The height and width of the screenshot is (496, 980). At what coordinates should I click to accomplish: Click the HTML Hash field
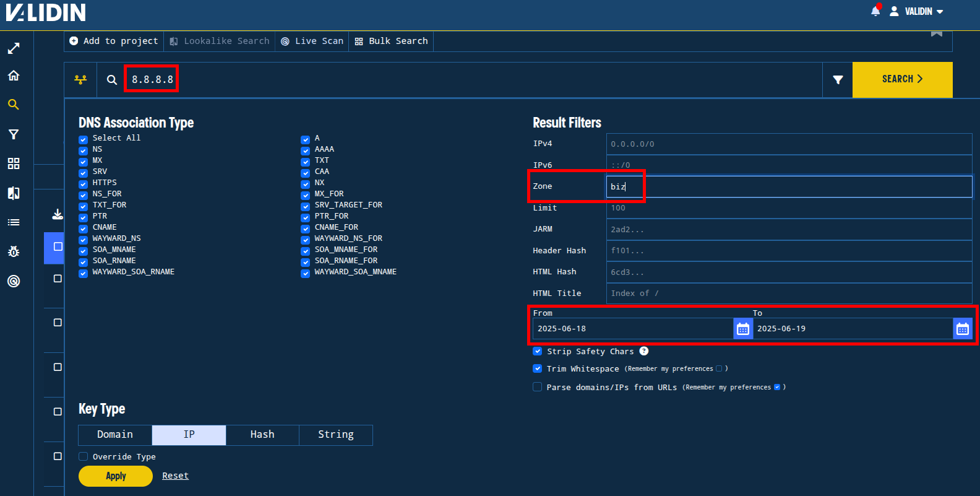[789, 272]
